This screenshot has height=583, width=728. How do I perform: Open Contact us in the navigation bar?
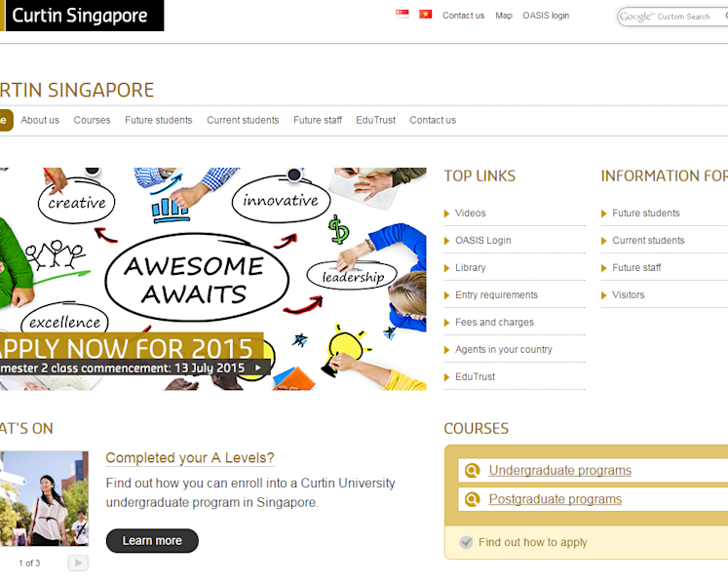pos(433,120)
